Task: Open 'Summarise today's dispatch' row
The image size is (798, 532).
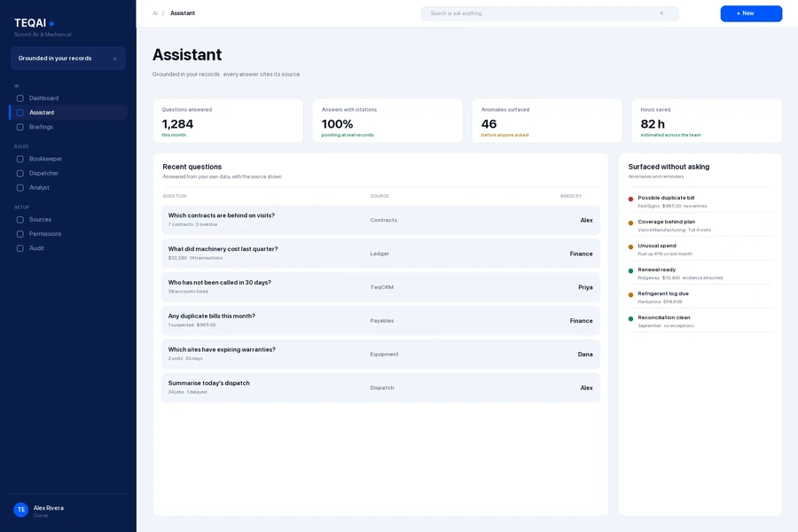Action: point(380,388)
